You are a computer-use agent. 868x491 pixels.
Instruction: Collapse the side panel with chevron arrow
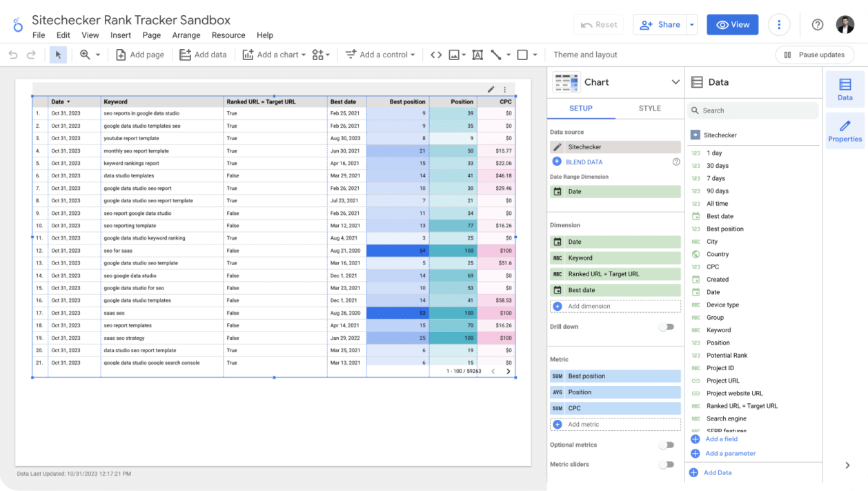point(847,465)
